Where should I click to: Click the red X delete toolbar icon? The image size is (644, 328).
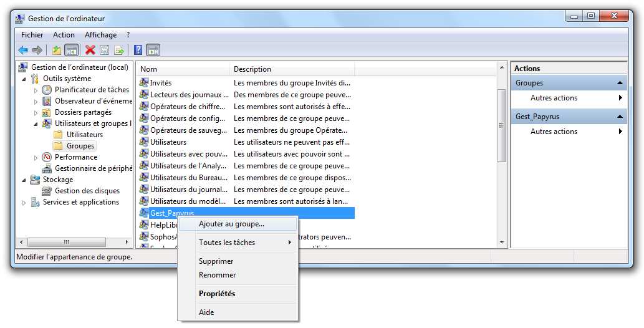90,50
